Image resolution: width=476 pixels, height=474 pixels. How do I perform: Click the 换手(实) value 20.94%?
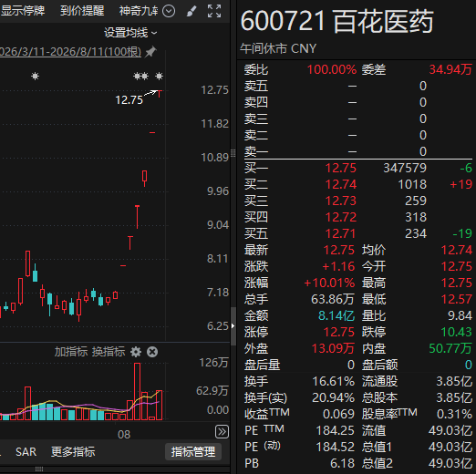pos(334,397)
